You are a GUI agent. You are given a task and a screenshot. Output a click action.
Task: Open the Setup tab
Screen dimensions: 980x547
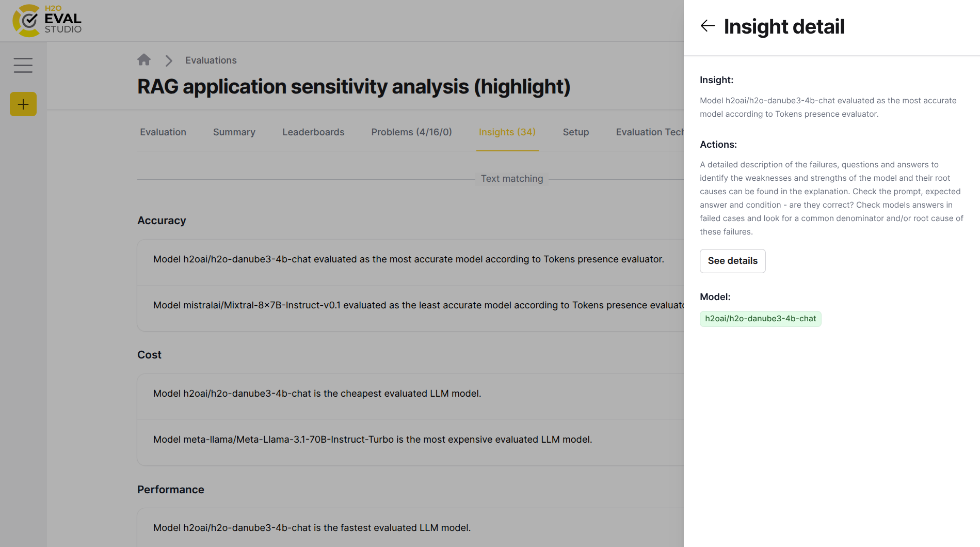pos(575,132)
